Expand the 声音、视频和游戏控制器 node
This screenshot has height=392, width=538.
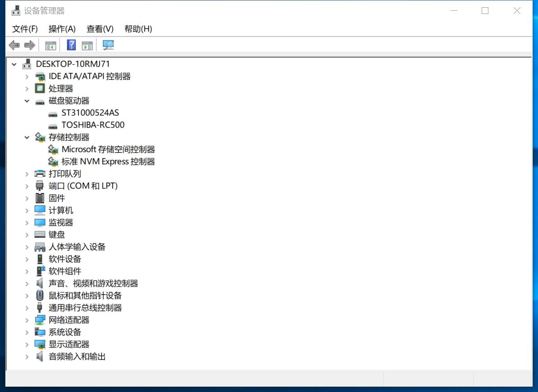click(x=27, y=283)
